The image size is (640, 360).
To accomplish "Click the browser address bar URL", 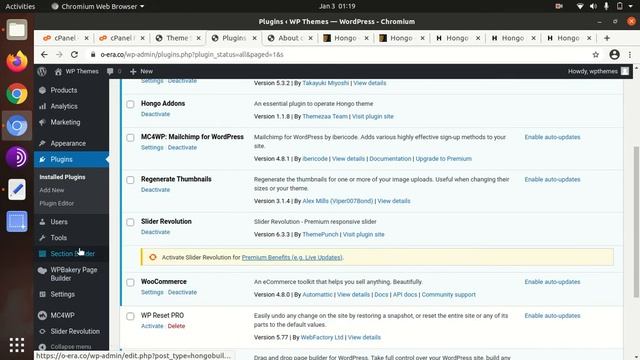I will tap(192, 54).
